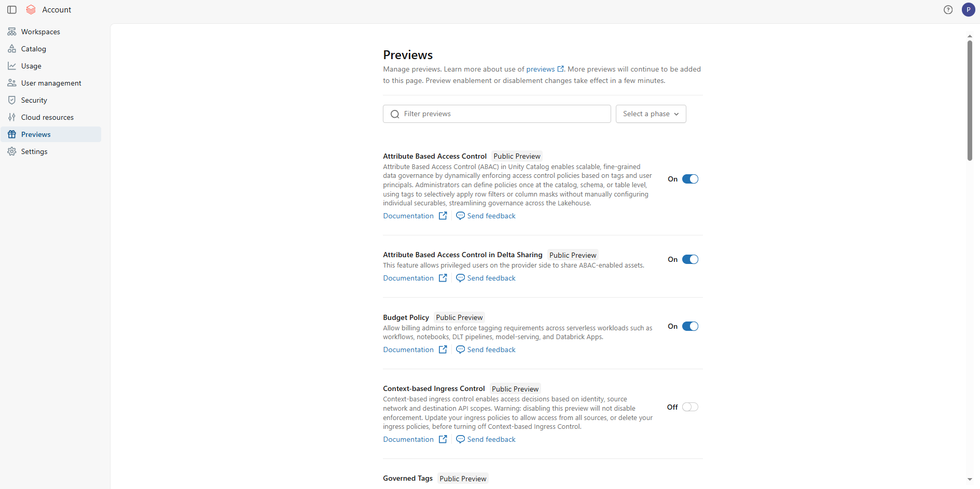Send feedback for Budget Policy
The width and height of the screenshot is (980, 489).
491,349
